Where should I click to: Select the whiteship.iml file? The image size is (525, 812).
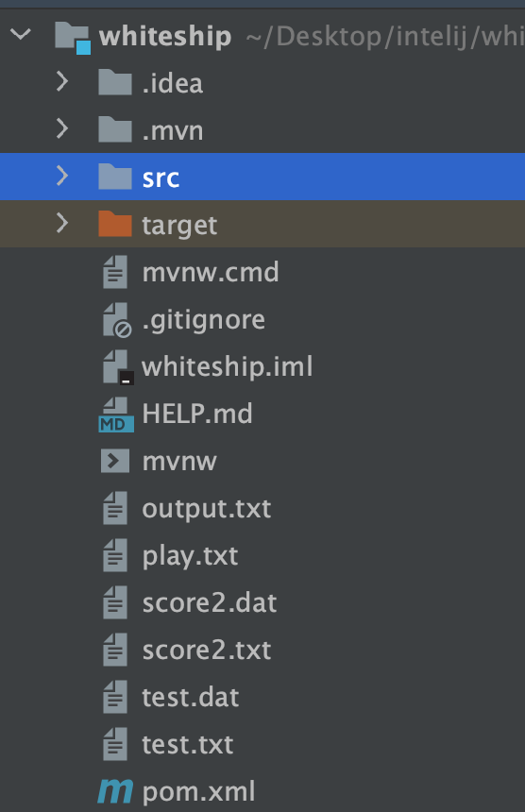(x=227, y=366)
